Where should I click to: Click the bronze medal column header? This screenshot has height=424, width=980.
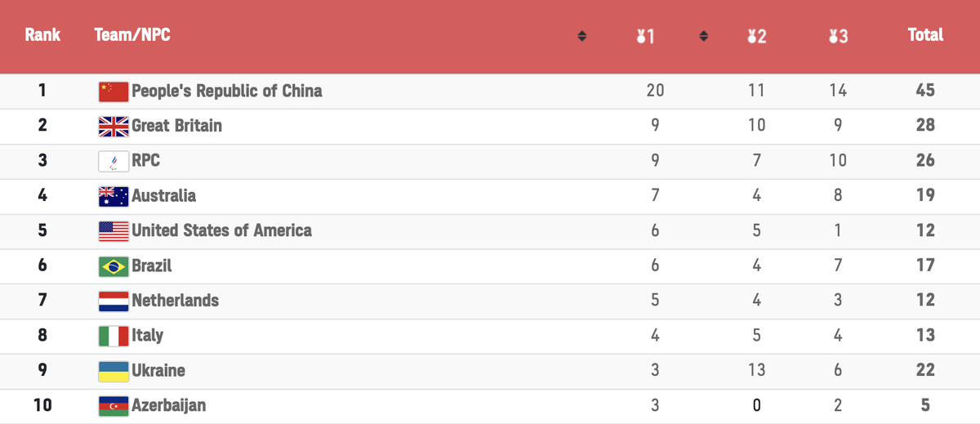point(838,36)
